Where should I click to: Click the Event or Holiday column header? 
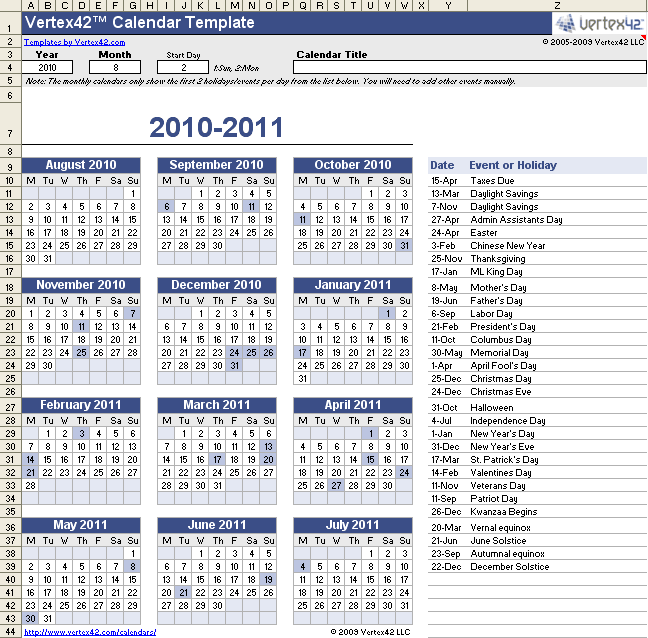click(513, 165)
